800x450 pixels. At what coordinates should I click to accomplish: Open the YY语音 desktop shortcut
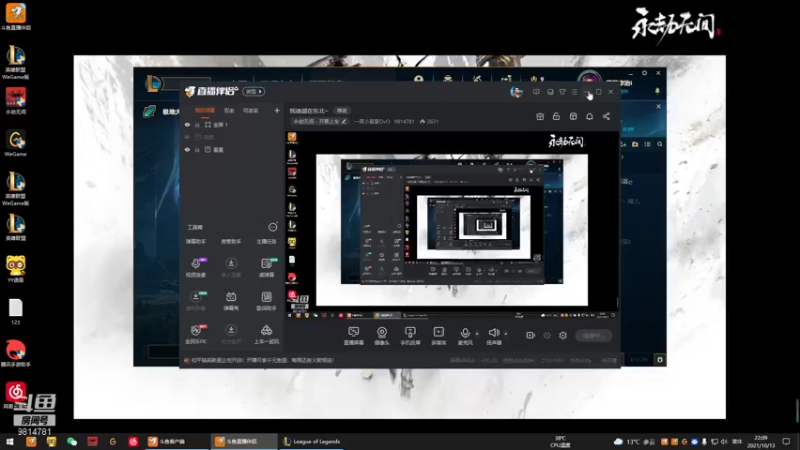point(15,268)
